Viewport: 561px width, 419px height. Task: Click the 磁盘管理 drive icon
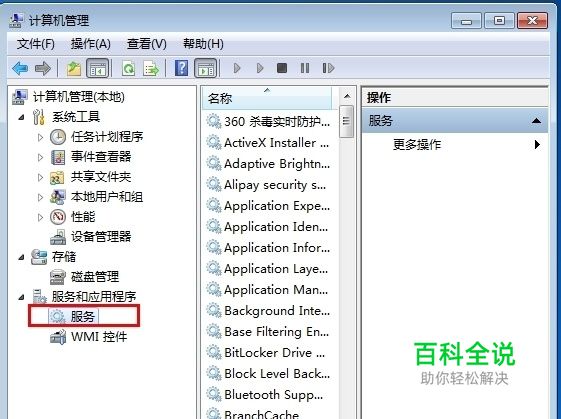point(58,277)
